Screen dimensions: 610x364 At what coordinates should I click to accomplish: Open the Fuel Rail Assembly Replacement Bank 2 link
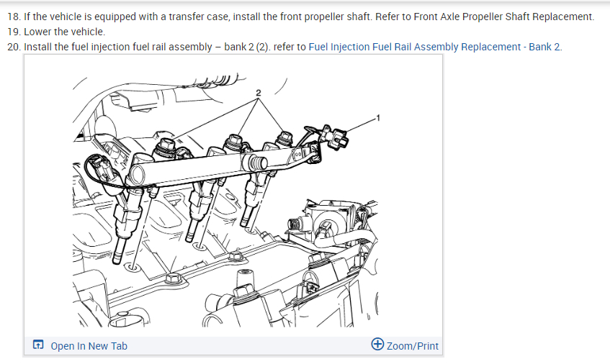point(434,47)
